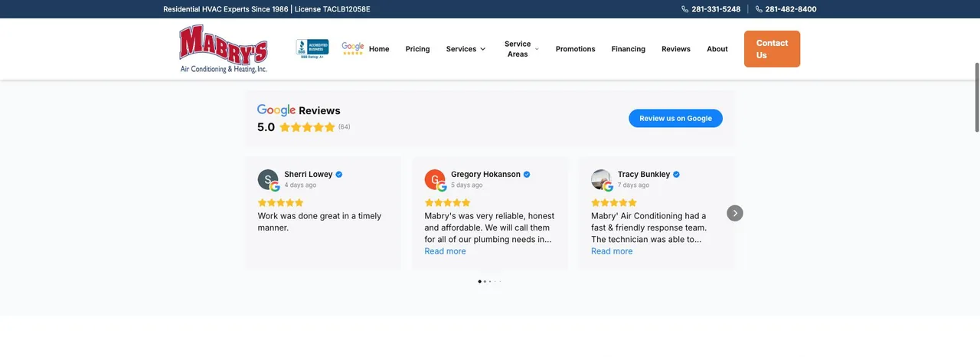Read more of Tracy Bunkley's review
Viewport: 980px width, 357px height.
coord(612,251)
